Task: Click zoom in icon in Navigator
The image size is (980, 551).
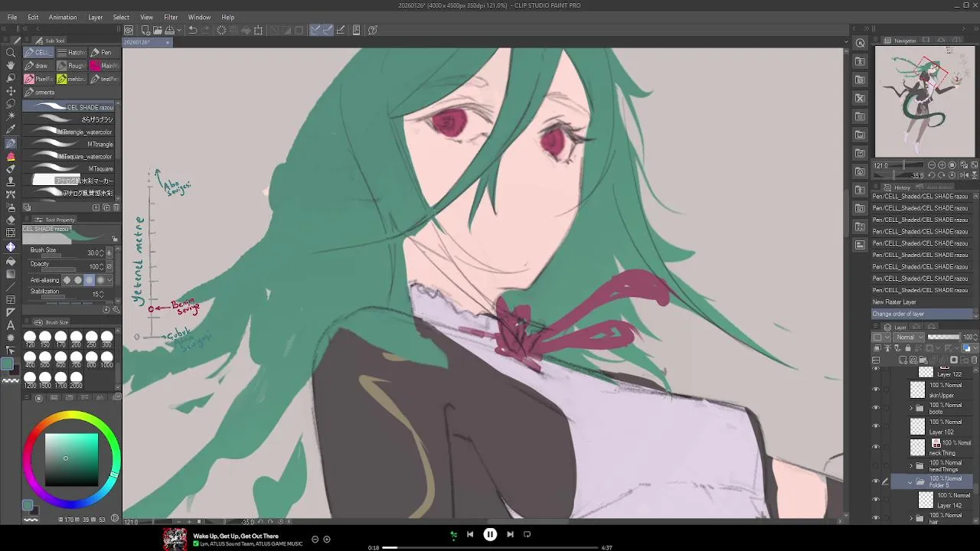Action: click(x=942, y=165)
